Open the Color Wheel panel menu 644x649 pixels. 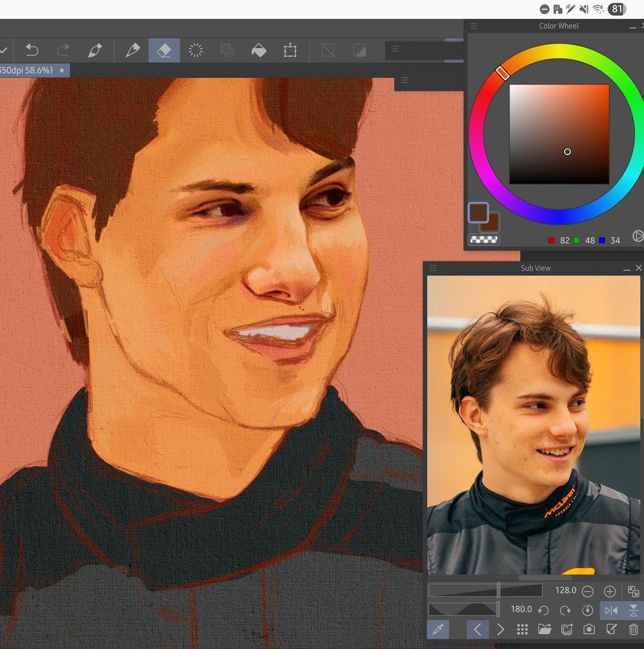pyautogui.click(x=473, y=26)
